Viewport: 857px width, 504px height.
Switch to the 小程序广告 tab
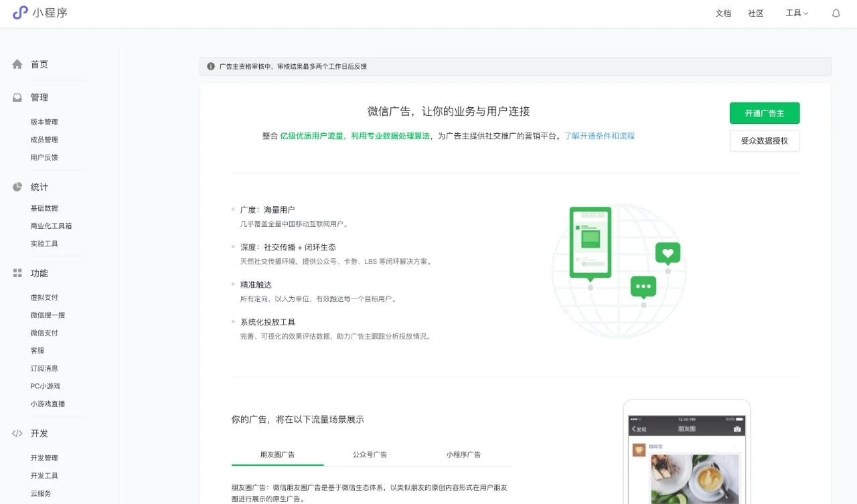pos(463,454)
